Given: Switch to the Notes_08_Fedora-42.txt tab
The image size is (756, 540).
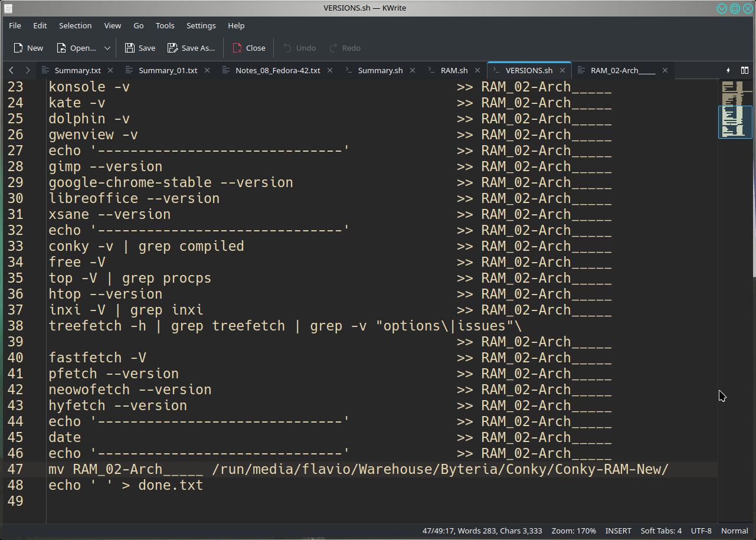Looking at the screenshot, I should 277,70.
